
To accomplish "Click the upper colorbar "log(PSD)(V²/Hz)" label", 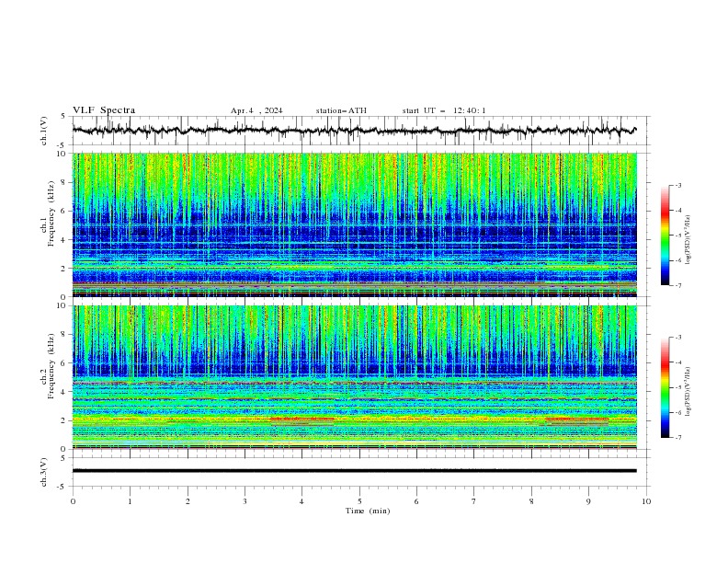I will click(688, 240).
